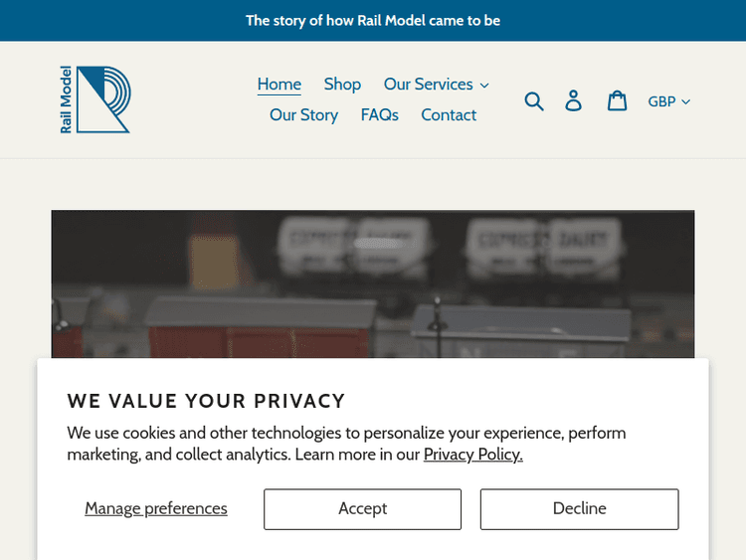Expand the GBP currency selector

[668, 101]
